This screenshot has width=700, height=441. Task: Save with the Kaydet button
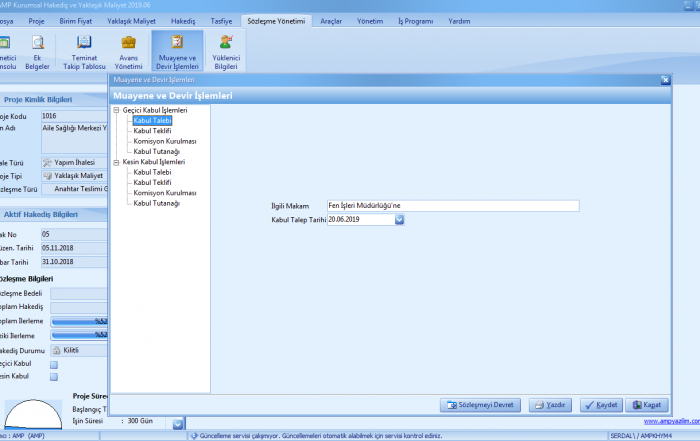(598, 405)
